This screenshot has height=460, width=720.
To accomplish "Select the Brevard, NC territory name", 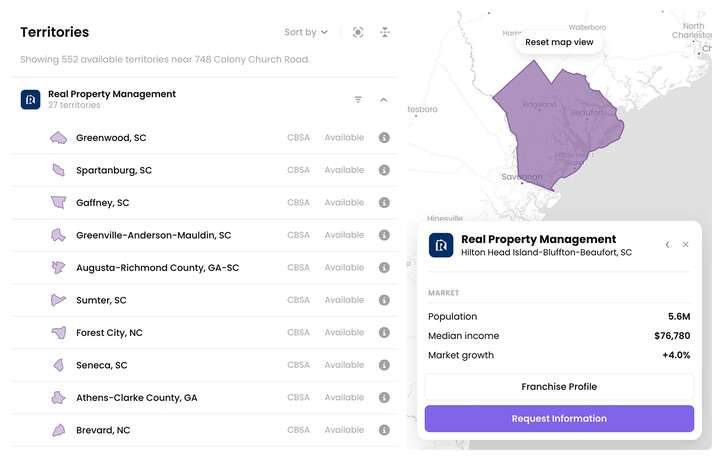I will [x=103, y=430].
